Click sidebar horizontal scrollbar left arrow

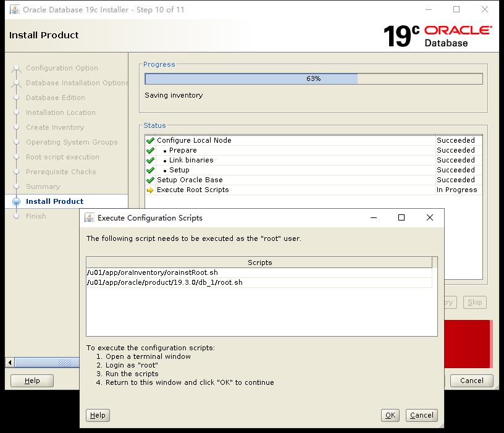[x=10, y=363]
